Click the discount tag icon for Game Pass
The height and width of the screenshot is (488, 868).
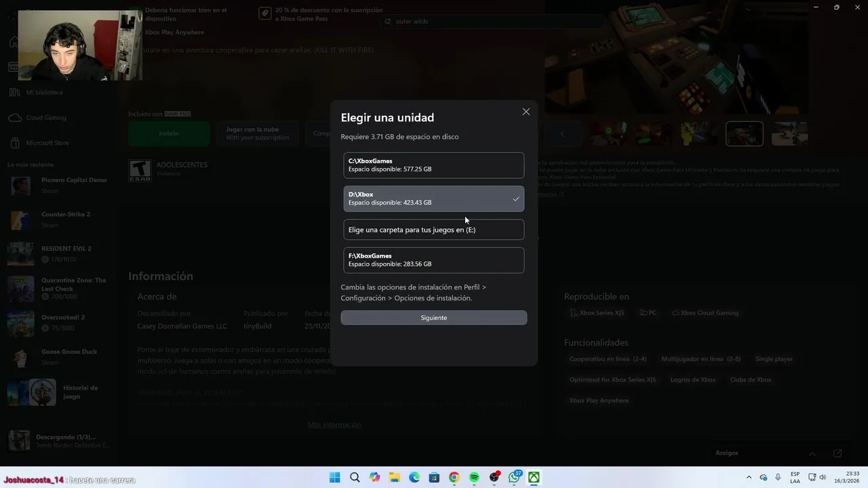tap(265, 14)
